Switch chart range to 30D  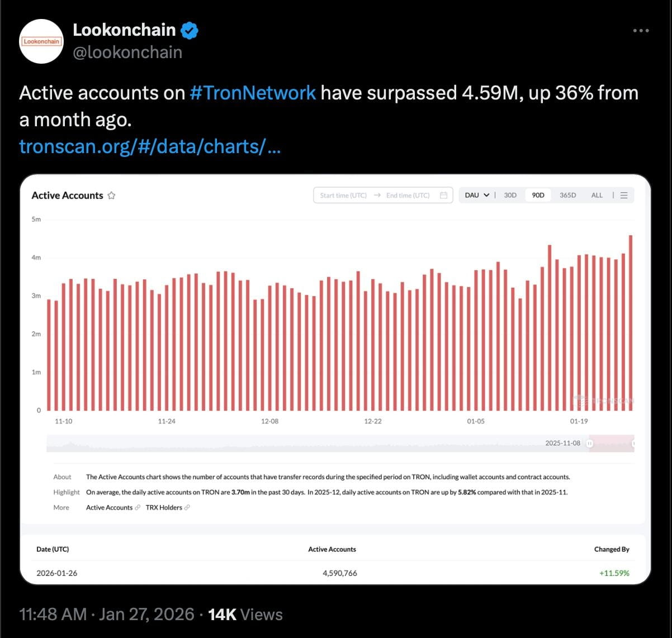[x=510, y=196]
